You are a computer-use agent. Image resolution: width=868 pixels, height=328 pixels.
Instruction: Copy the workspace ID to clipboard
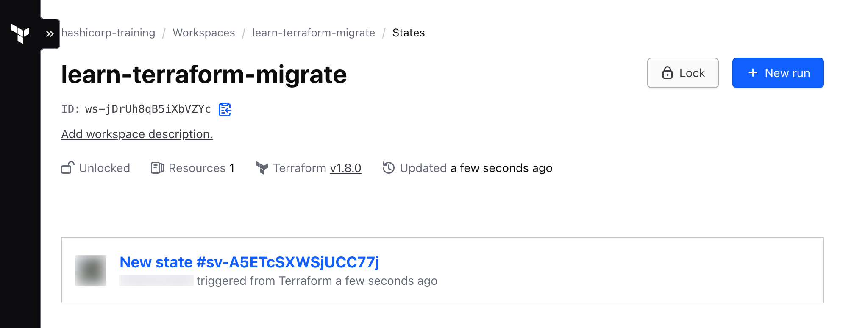tap(225, 109)
